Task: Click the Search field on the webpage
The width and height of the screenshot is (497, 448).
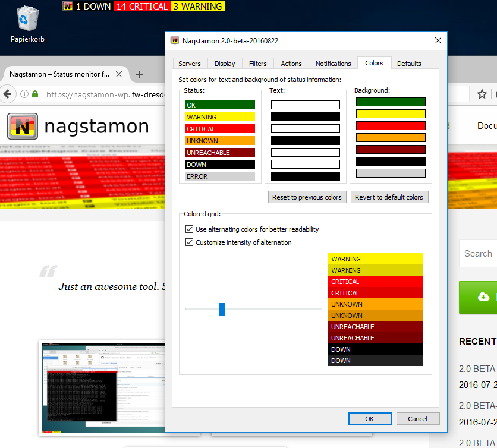Action: 478,254
